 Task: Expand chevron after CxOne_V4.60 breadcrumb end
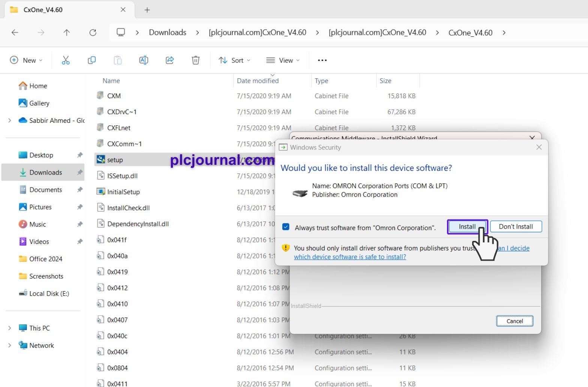click(504, 33)
